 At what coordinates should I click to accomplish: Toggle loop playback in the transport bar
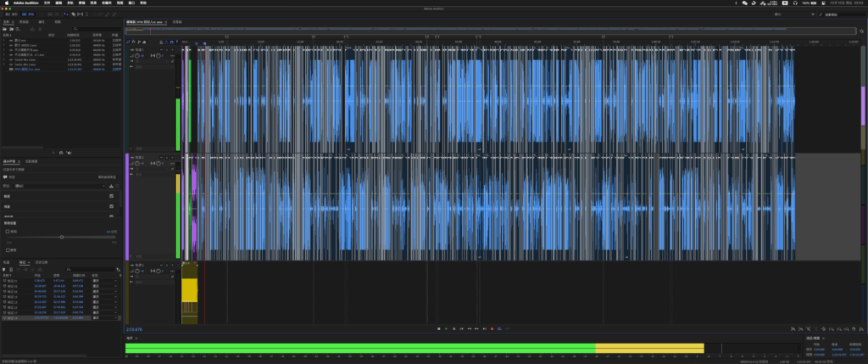click(x=501, y=328)
